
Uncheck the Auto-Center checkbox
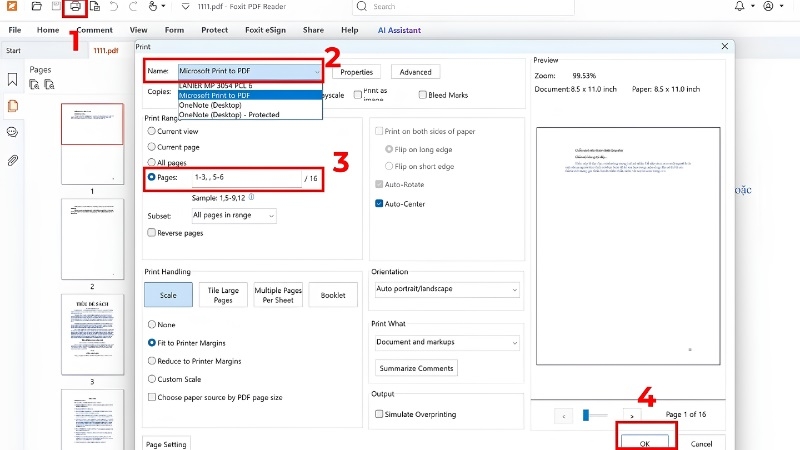[x=379, y=204]
